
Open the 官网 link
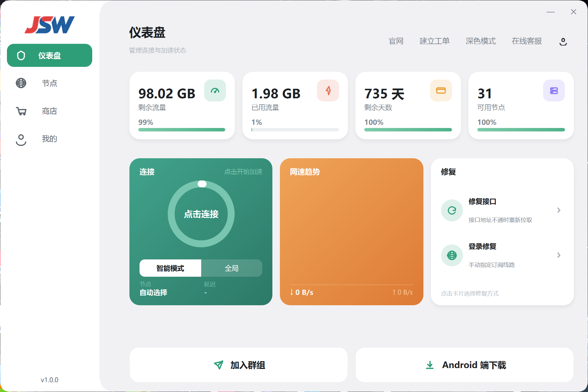pos(396,41)
